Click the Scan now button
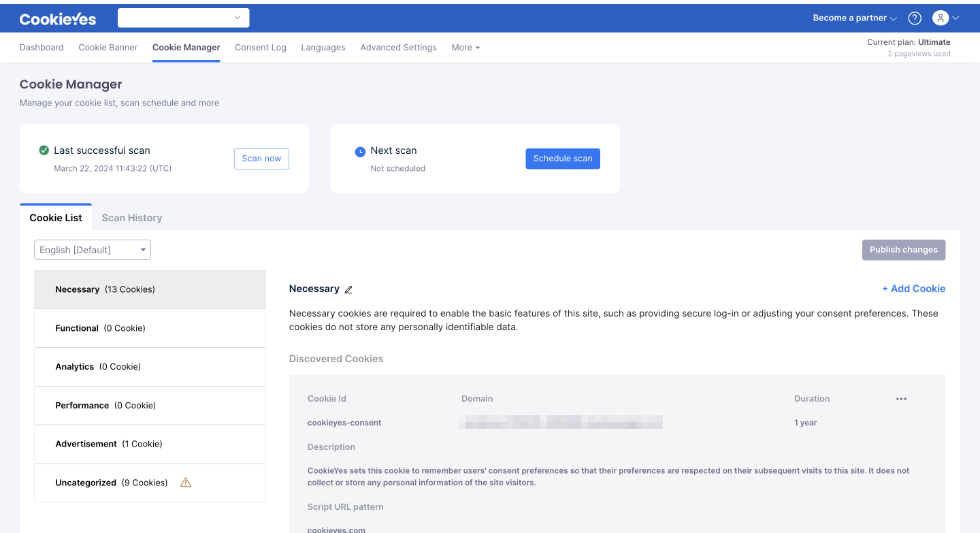Screen dimensions: 980x533 261,159
